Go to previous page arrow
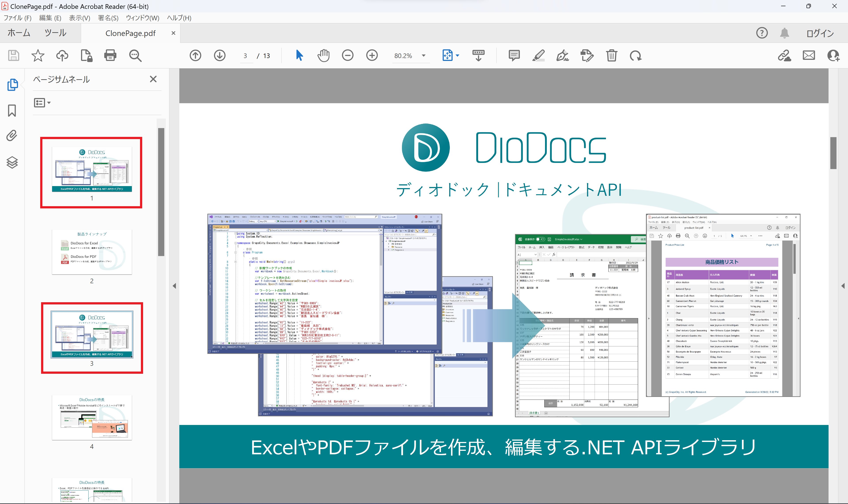The image size is (848, 504). (195, 55)
